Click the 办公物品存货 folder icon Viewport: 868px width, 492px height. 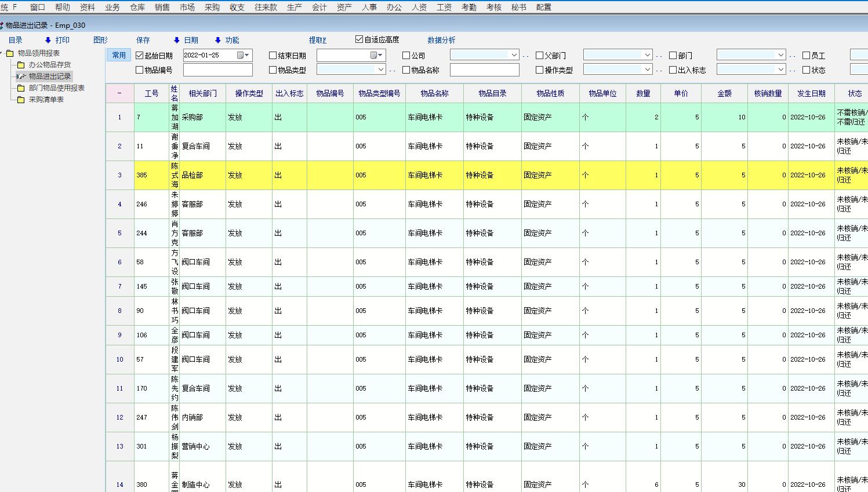coord(21,65)
